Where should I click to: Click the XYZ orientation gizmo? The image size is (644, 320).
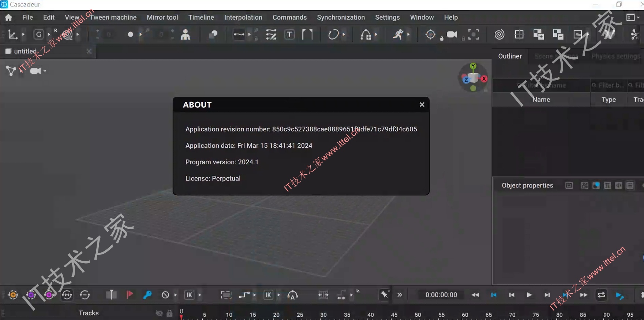pyautogui.click(x=473, y=78)
